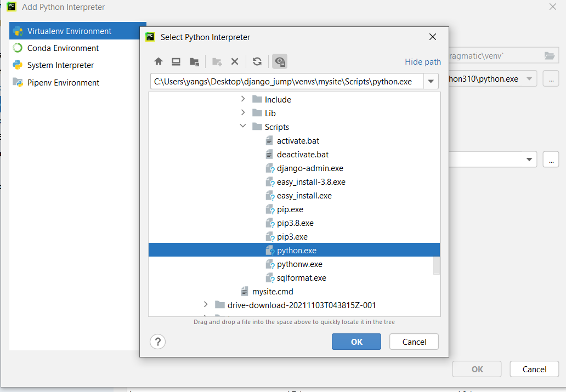Choose Conda Environment option

[75, 48]
